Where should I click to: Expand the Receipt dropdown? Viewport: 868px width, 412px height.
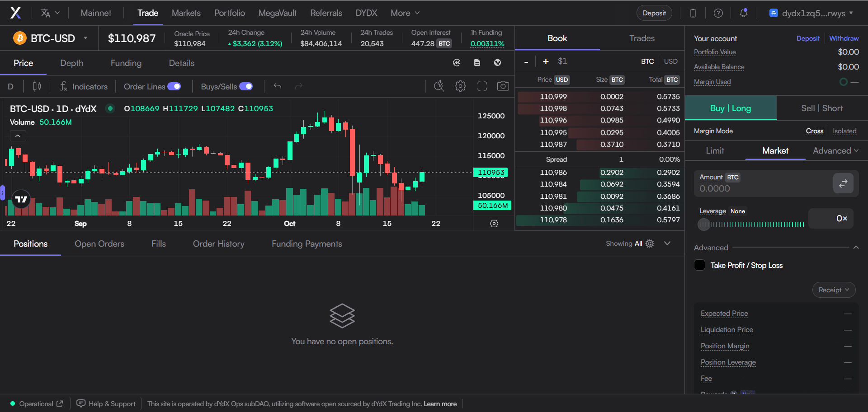pos(834,290)
